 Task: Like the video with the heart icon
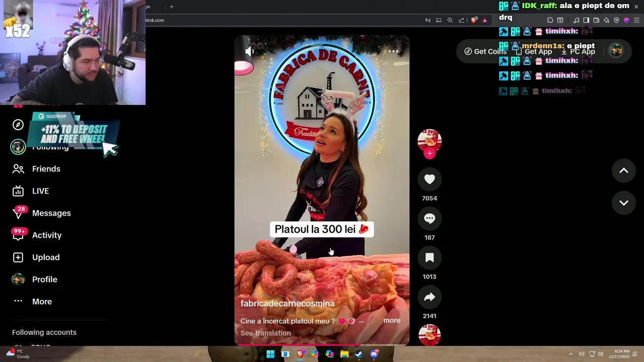coord(429,179)
